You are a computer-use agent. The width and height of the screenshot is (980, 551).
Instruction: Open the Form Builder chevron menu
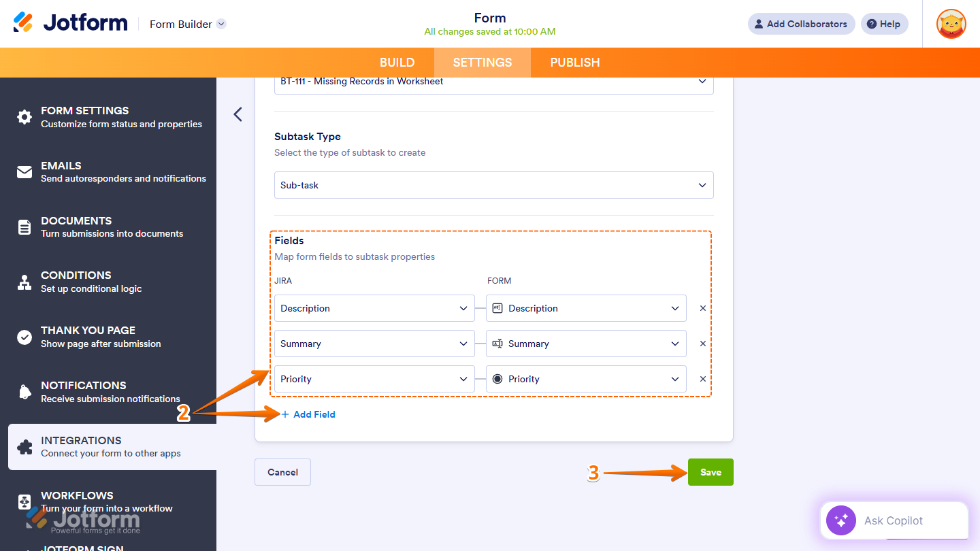pyautogui.click(x=220, y=24)
